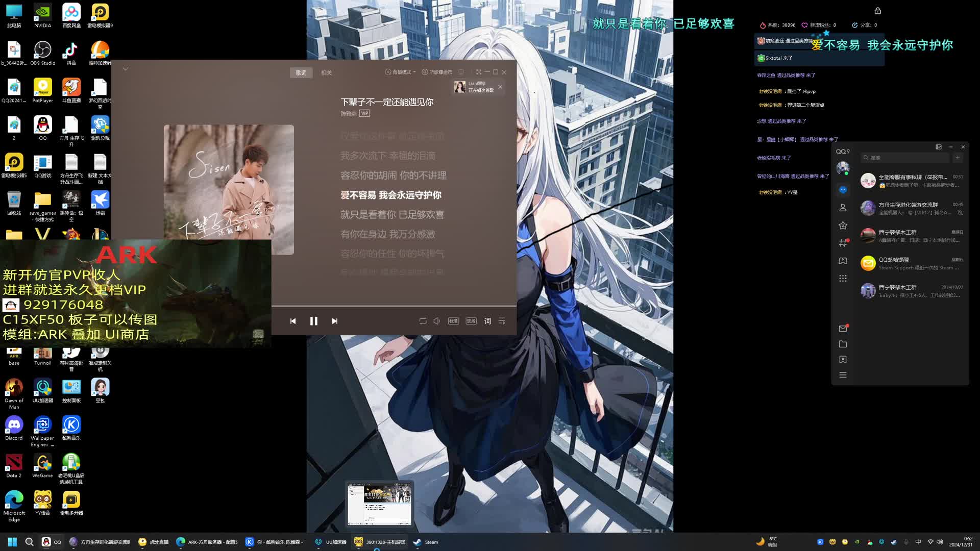
Task: Collapse the lyrics page with the chevron
Action: [x=126, y=69]
